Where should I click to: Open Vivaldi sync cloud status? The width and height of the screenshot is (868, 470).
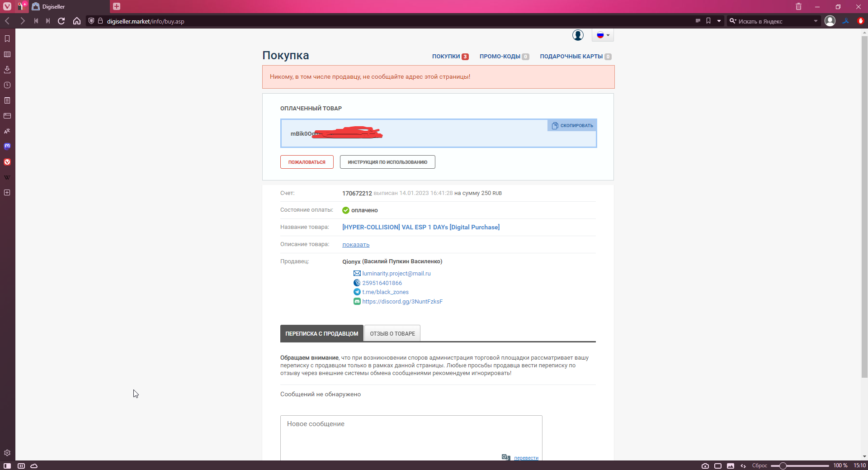coord(34,465)
